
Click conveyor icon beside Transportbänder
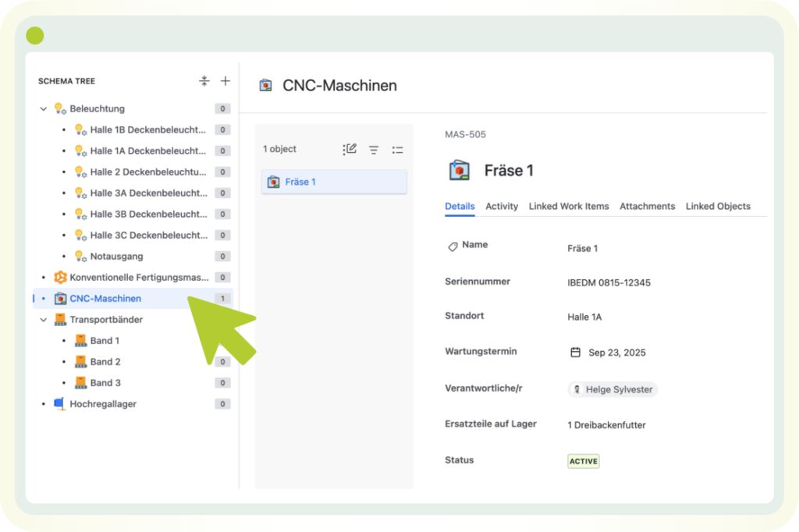(60, 320)
